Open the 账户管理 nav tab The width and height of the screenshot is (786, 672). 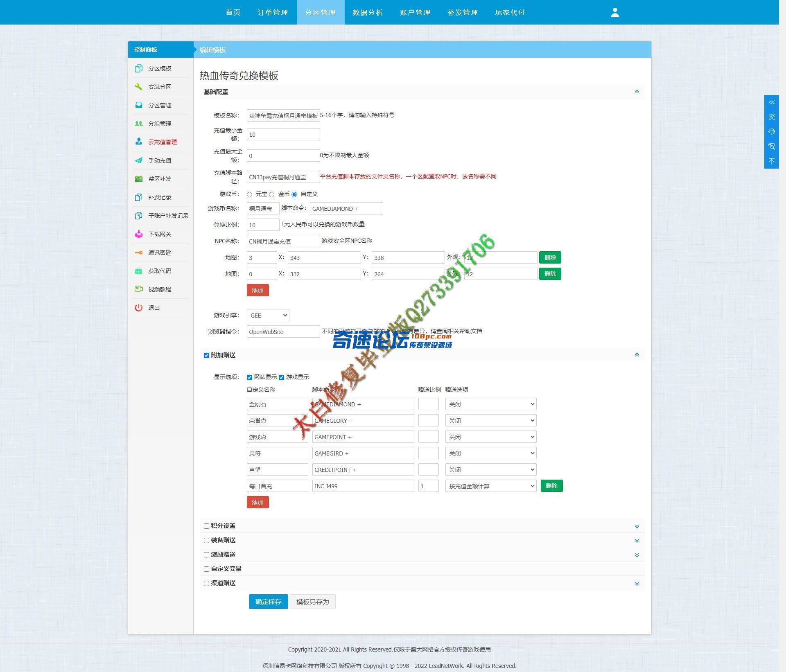click(415, 12)
